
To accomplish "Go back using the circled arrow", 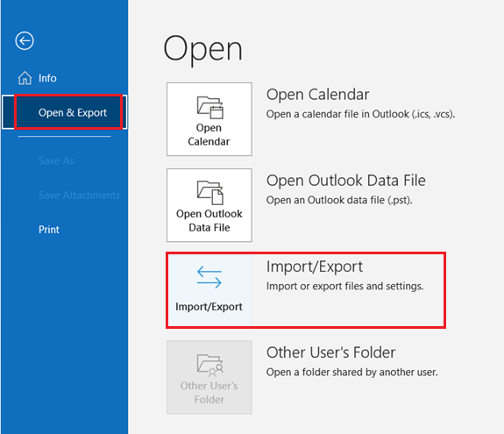I will (25, 41).
